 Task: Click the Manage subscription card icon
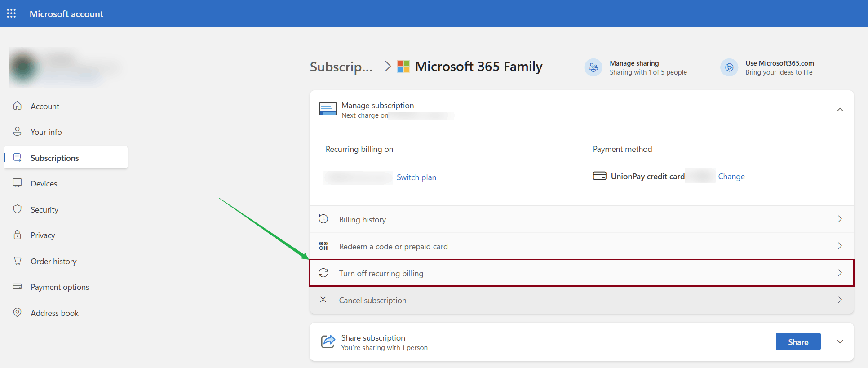click(x=328, y=109)
